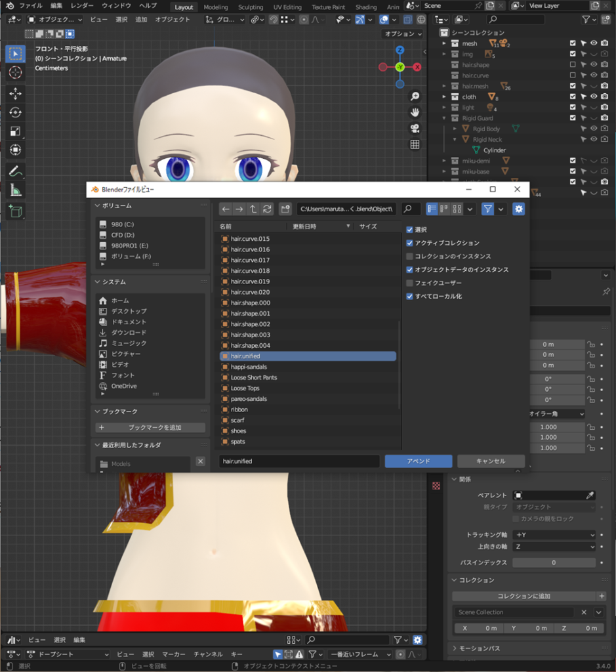616x672 pixels.
Task: Click the アペンド button
Action: 419,461
